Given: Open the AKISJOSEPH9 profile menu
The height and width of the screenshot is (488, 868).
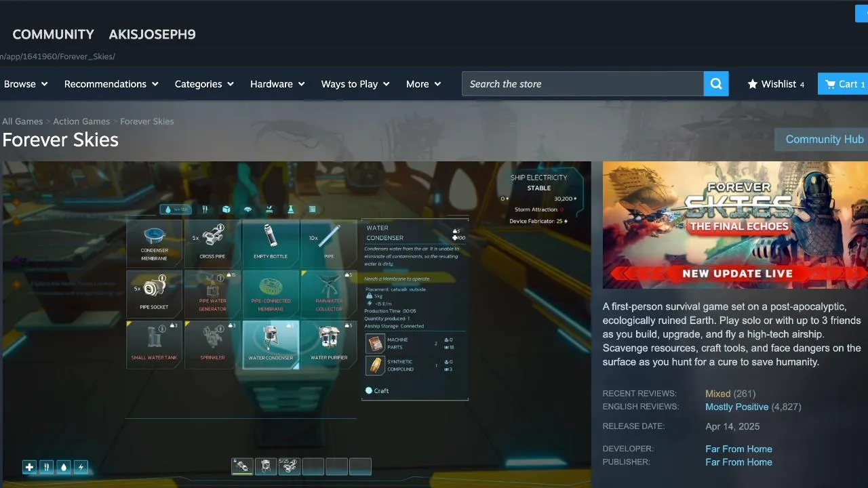Looking at the screenshot, I should pyautogui.click(x=152, y=35).
